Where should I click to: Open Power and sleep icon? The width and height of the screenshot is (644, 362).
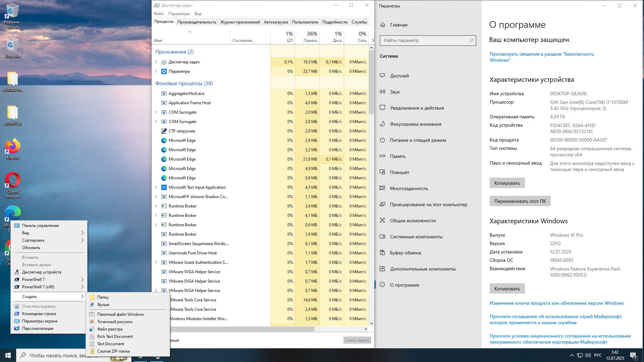coord(382,140)
